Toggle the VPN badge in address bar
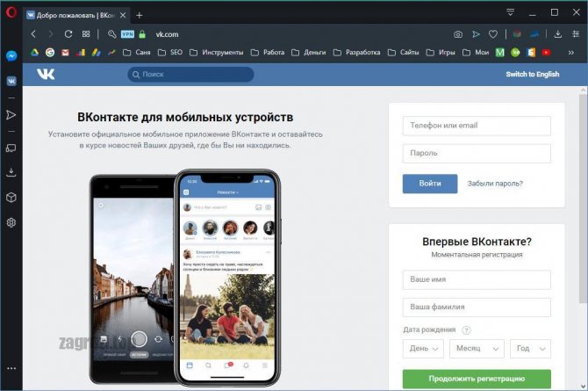Image resolution: width=588 pixels, height=391 pixels. pyautogui.click(x=127, y=34)
